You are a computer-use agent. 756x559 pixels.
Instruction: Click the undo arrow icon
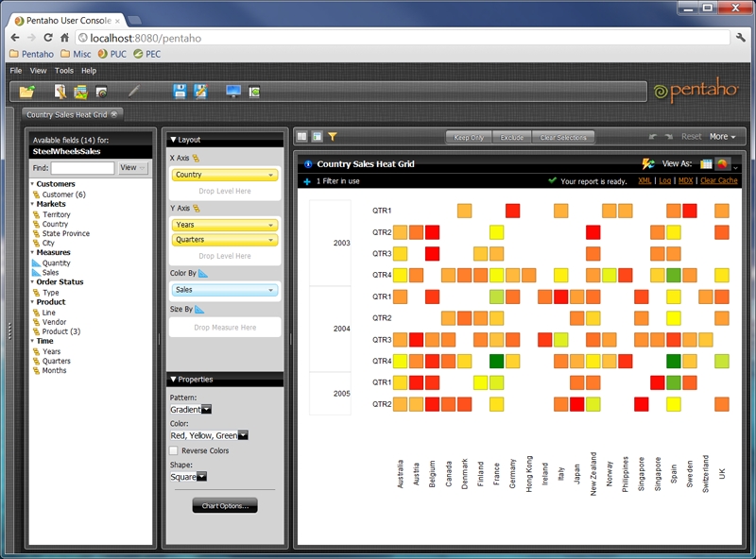click(x=652, y=137)
